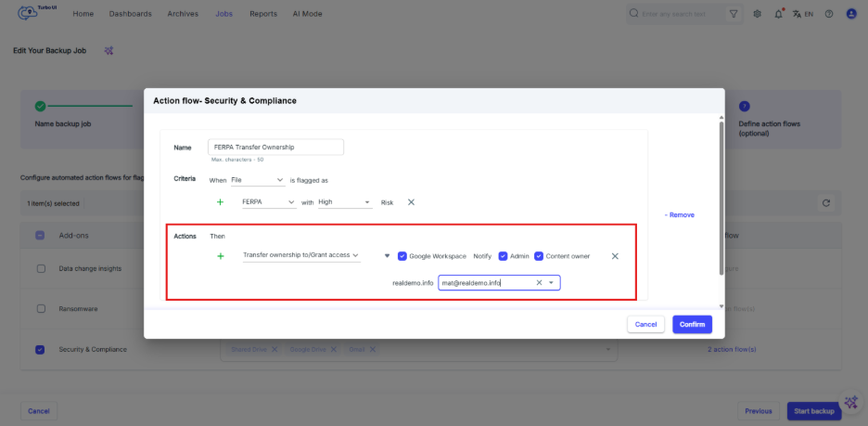Viewport: 868px width, 426px height.
Task: Toggle the Admin notify checkbox
Action: [x=503, y=256]
